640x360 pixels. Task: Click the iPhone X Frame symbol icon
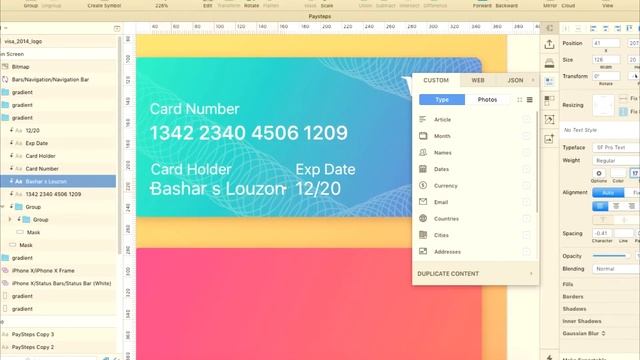pos(5,270)
